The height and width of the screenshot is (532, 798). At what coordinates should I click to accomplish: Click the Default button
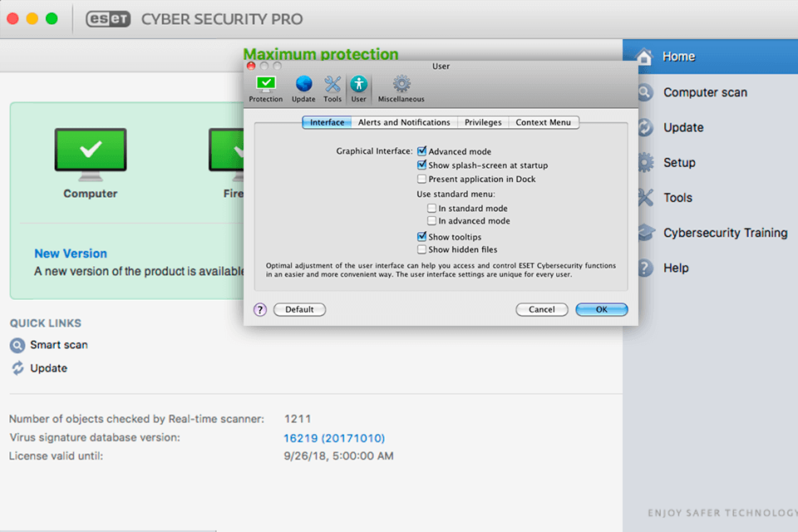pos(299,309)
